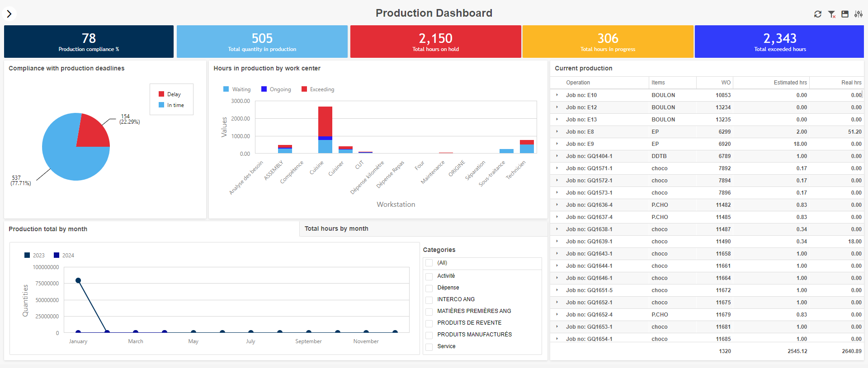Check MATIÈRES PREMIÈRES ANG category
This screenshot has height=368, width=868.
[x=429, y=311]
